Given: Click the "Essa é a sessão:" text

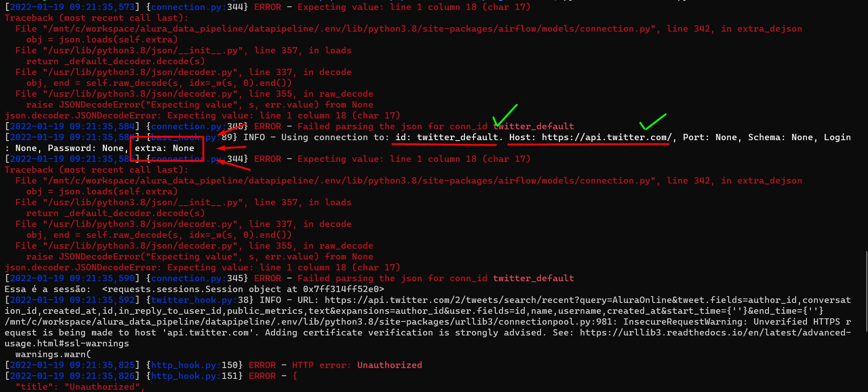Looking at the screenshot, I should (x=47, y=289).
